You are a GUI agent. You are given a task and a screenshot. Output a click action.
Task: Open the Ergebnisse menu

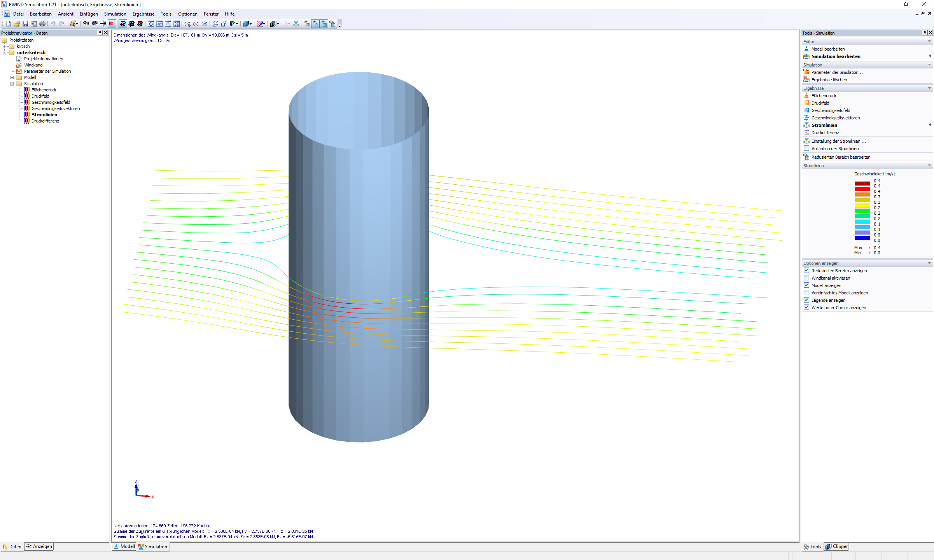143,14
